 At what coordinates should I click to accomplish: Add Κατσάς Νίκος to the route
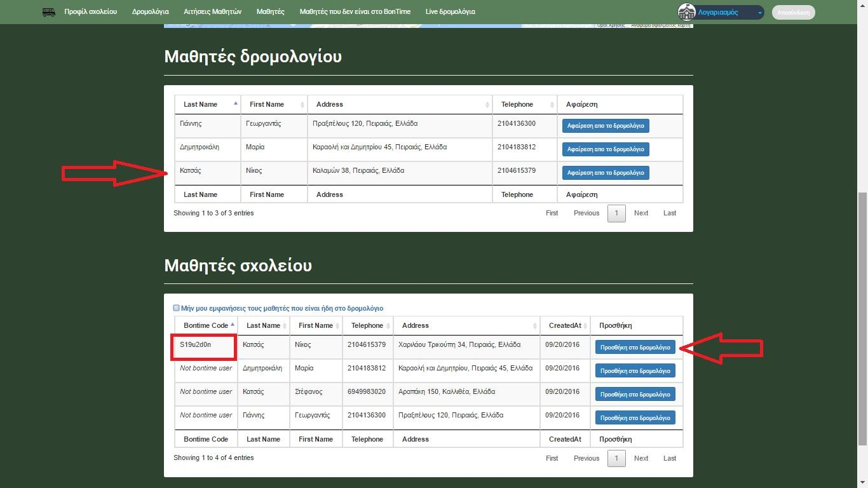pos(635,348)
